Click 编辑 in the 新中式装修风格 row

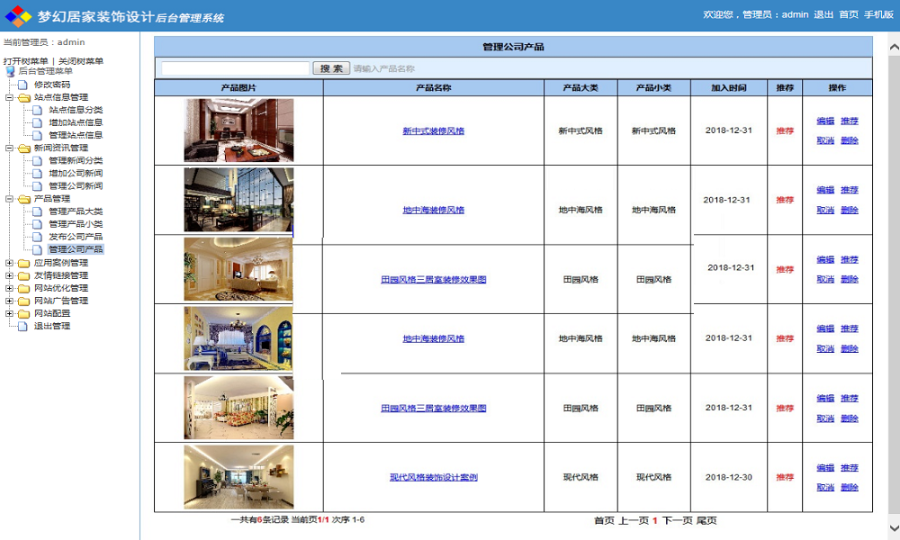coord(825,121)
